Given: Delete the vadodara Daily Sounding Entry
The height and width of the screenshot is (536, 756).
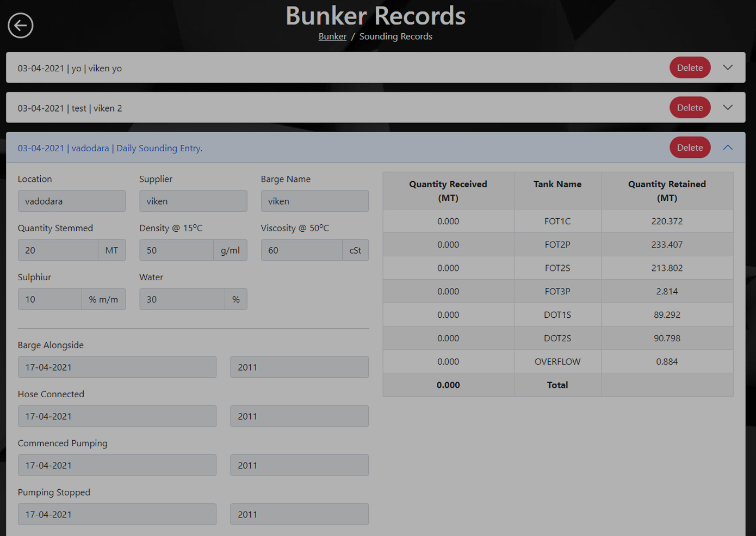Looking at the screenshot, I should [690, 147].
